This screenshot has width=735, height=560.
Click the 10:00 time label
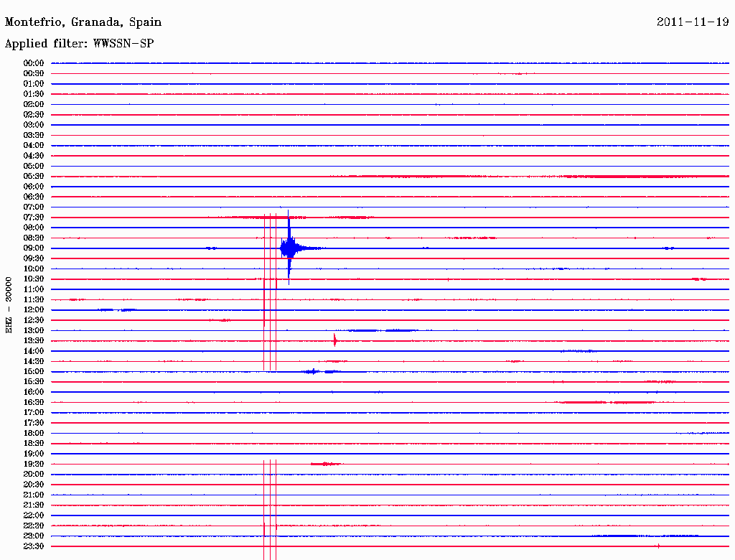point(34,269)
